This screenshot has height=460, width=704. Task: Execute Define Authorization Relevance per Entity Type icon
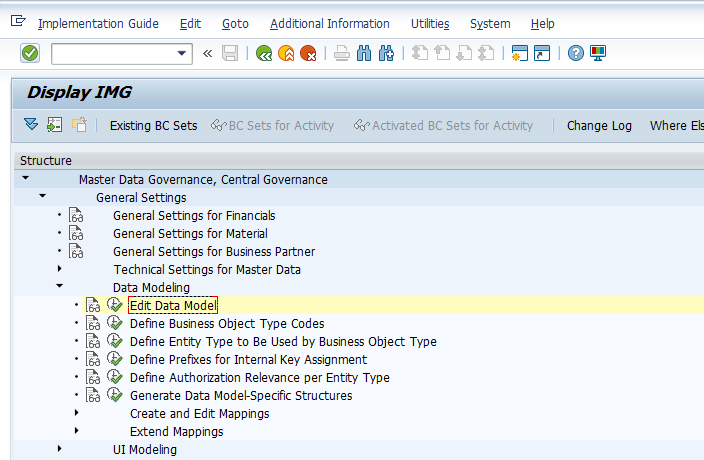[x=114, y=377]
